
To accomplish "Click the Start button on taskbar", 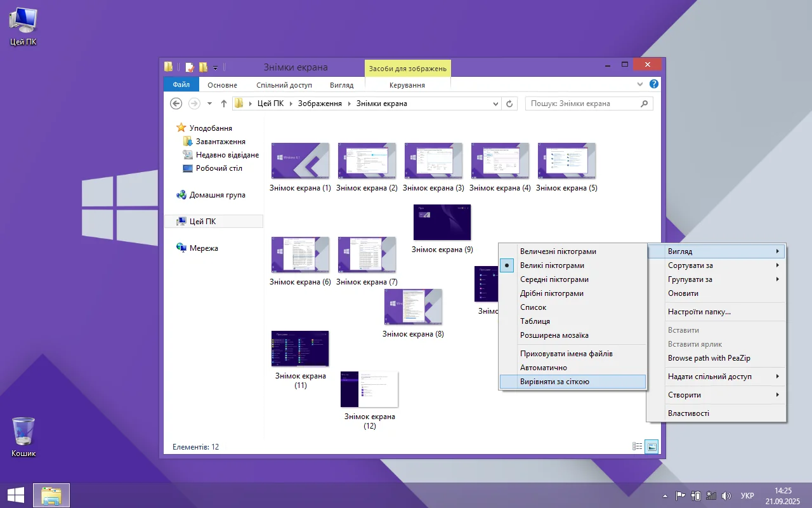I will (x=16, y=495).
